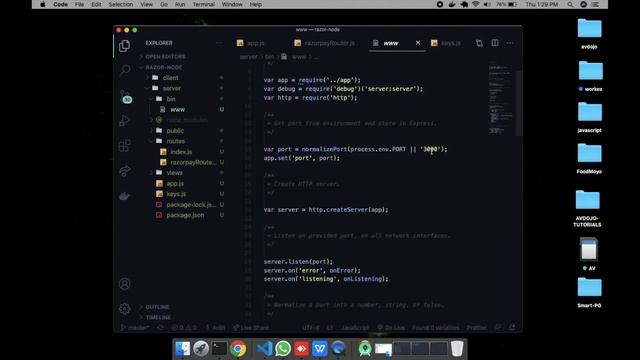
Task: Open the Selection menu
Action: [x=121, y=4]
